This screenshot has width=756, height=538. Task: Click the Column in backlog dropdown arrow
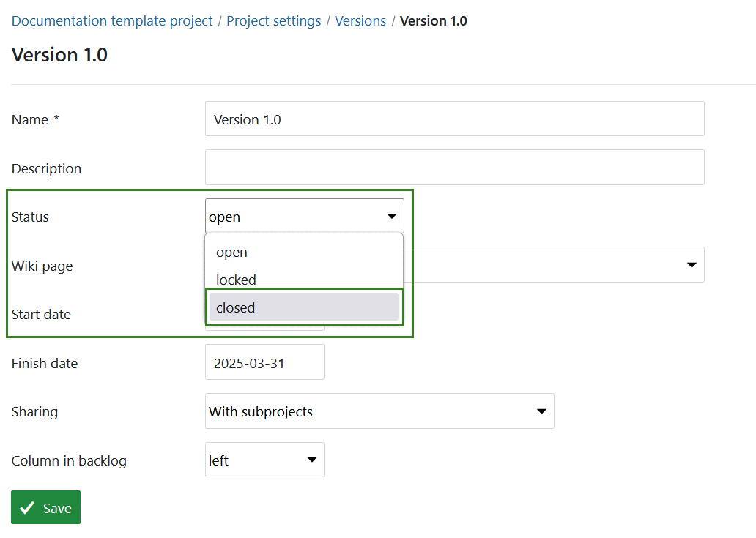(311, 460)
